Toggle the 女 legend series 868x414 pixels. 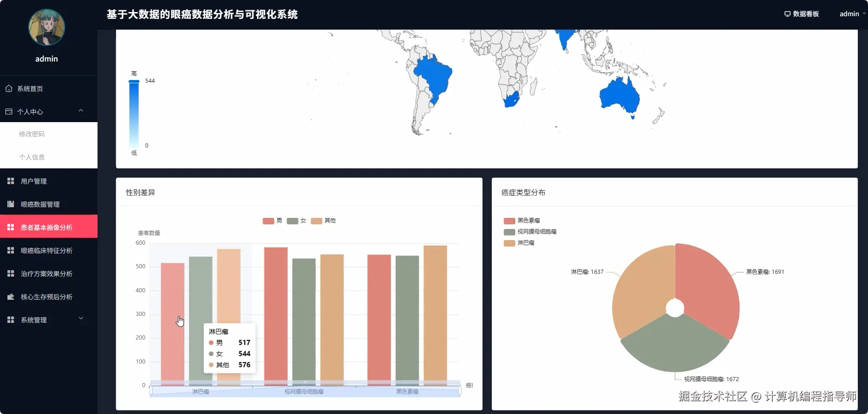(296, 221)
